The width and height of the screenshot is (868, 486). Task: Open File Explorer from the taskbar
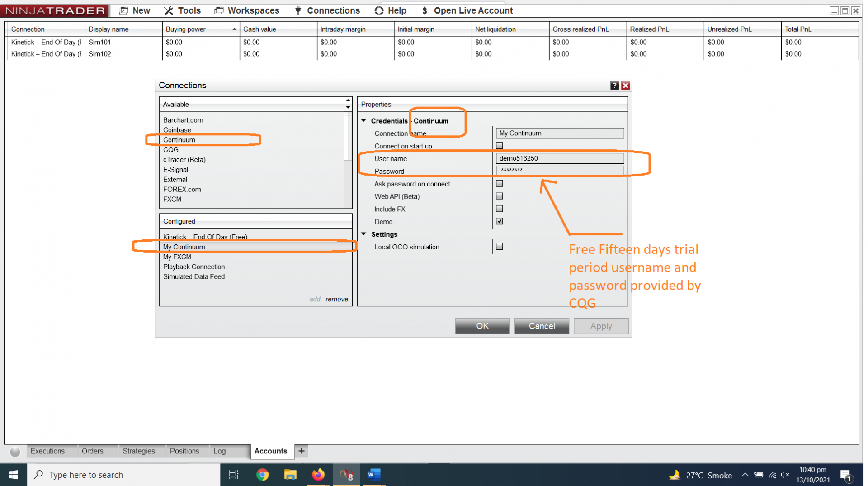[290, 475]
